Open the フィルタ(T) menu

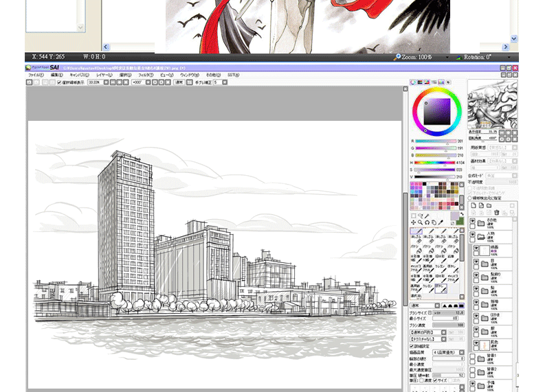point(146,74)
